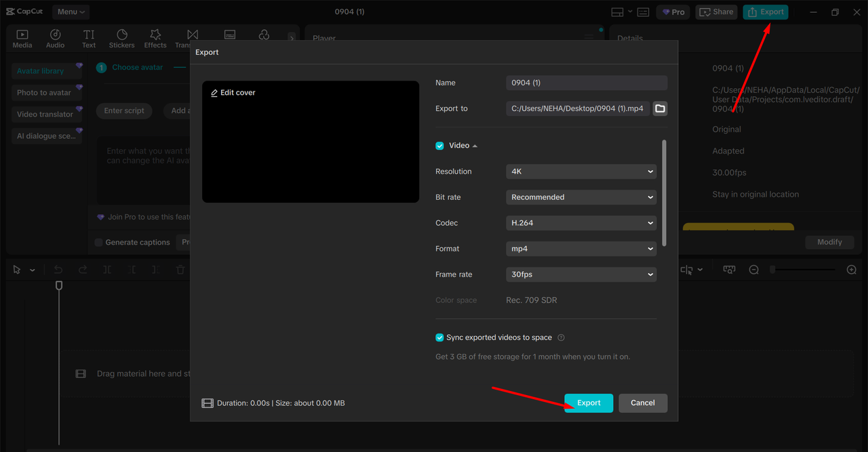This screenshot has width=868, height=452.
Task: Enable the Generate captions checkbox
Action: pos(99,243)
